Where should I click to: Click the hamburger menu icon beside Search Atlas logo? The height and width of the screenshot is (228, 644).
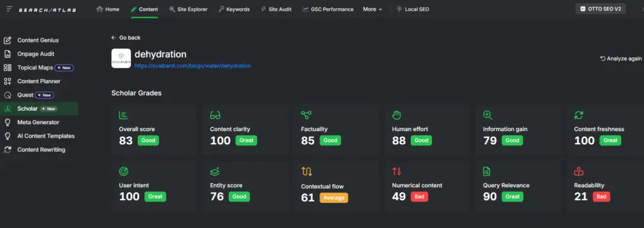pos(9,9)
